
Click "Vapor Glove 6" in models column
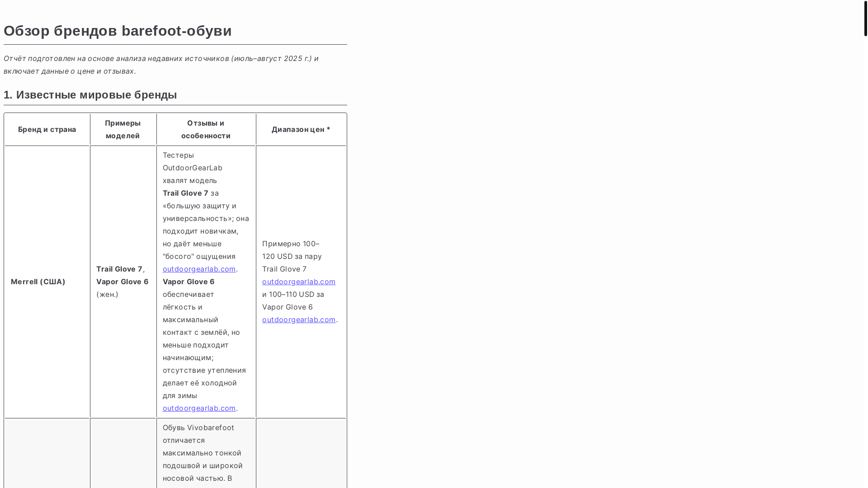[x=122, y=282]
